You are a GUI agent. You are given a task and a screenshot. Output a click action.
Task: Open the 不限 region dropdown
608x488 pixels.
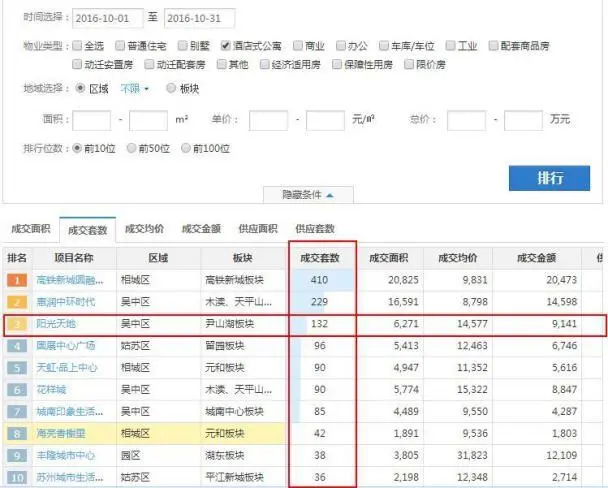(135, 89)
